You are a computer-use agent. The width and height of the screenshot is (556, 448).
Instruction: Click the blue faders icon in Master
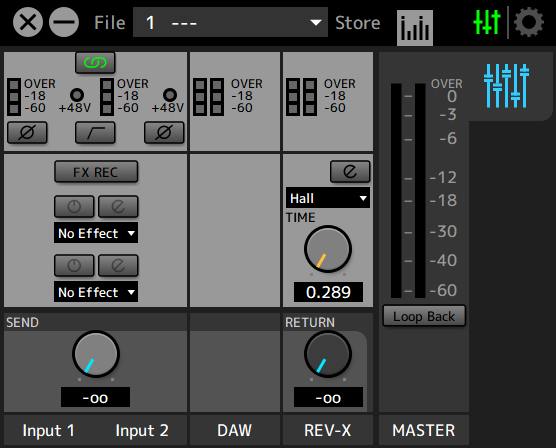tap(506, 86)
